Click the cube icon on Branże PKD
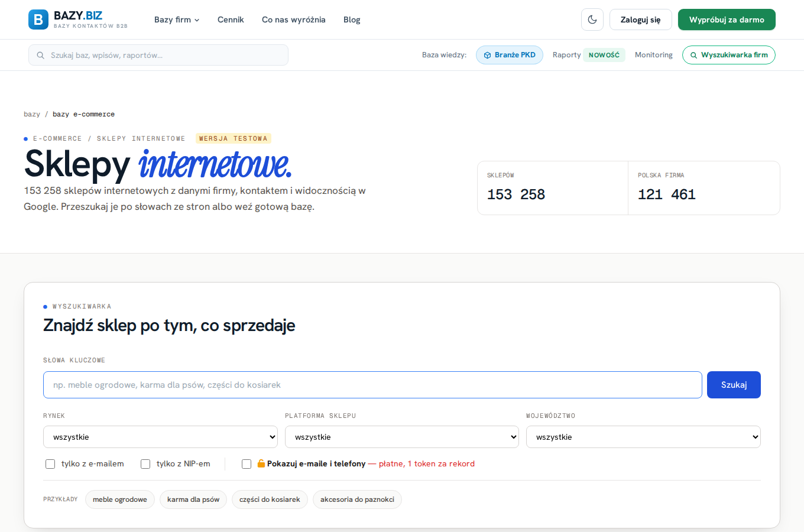Viewport: 804px width, 532px height. coord(488,55)
